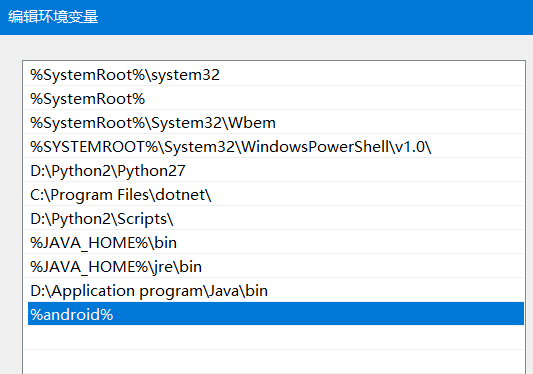This screenshot has height=374, width=533.
Task: Select the WindowsPowerShell\v1.0\ path entry
Action: (274, 147)
